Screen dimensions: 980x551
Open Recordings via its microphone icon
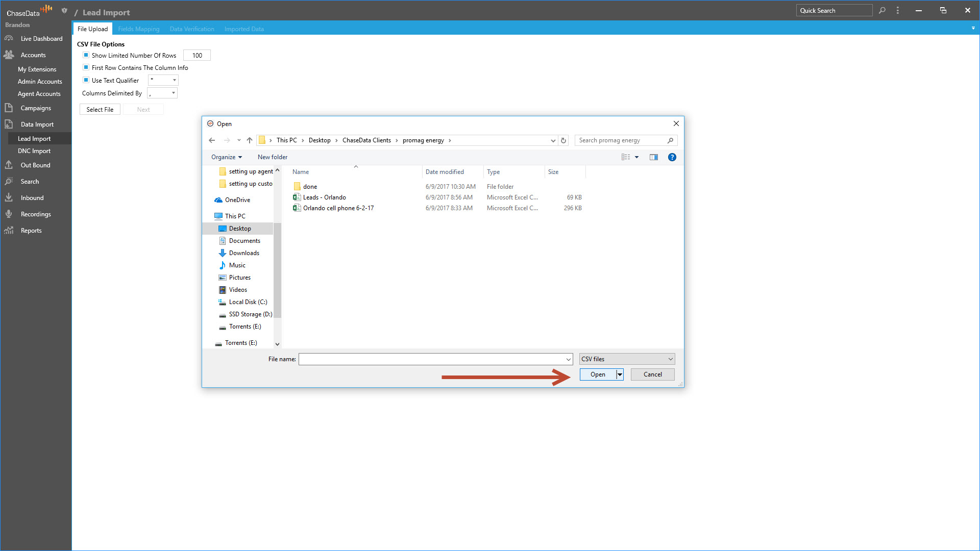click(x=9, y=214)
